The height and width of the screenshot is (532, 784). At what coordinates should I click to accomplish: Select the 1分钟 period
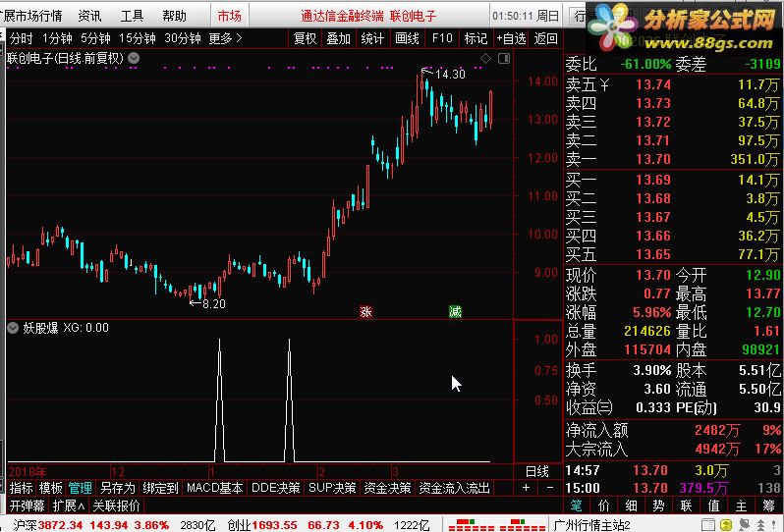(x=57, y=38)
